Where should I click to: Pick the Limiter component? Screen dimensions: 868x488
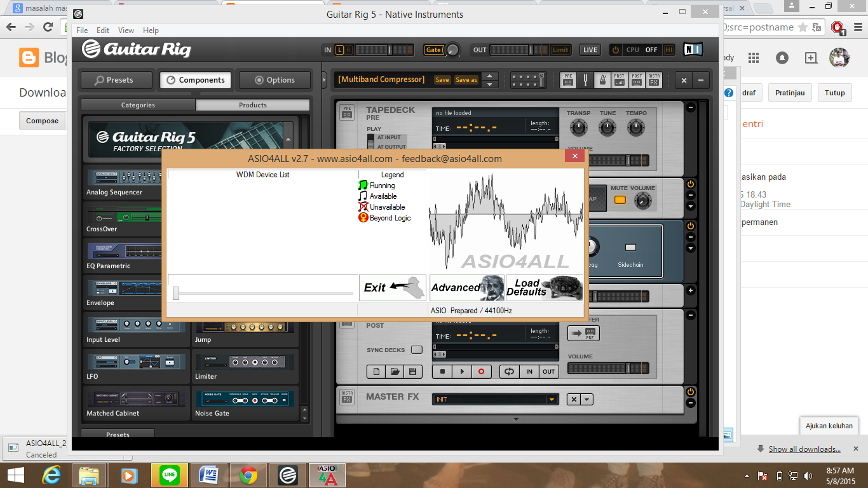tap(244, 367)
